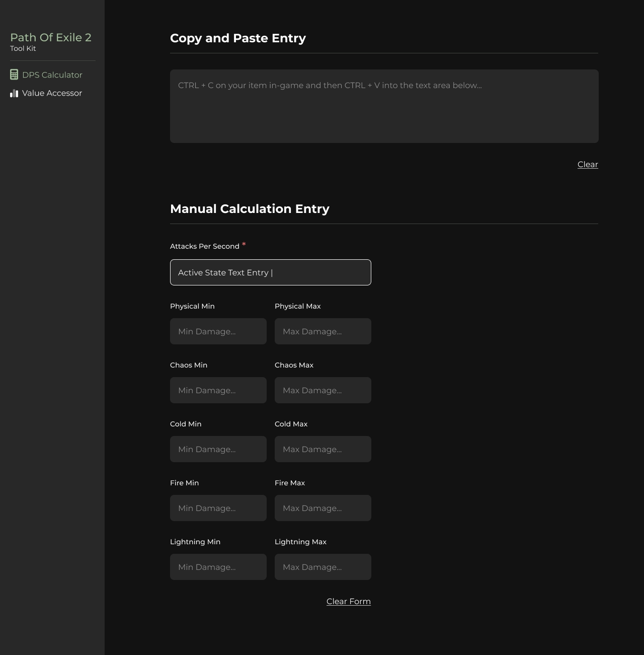Click into Physical Min damage field

pos(218,331)
